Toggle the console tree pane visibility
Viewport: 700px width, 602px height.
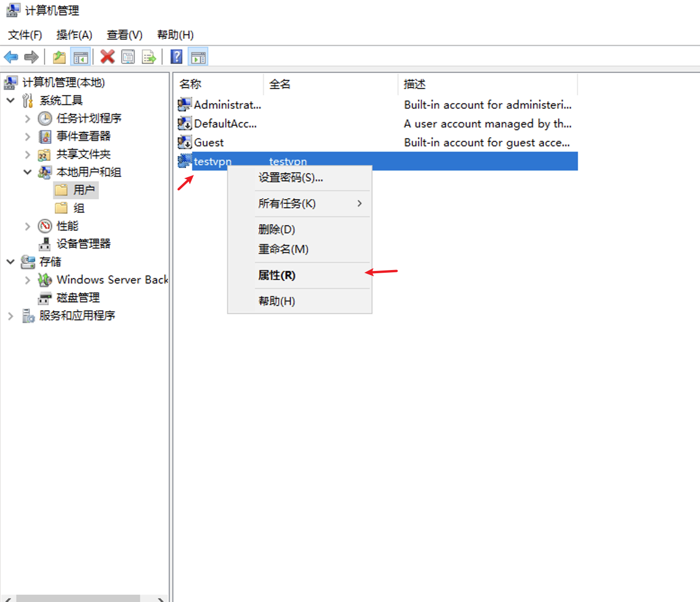tap(81, 57)
